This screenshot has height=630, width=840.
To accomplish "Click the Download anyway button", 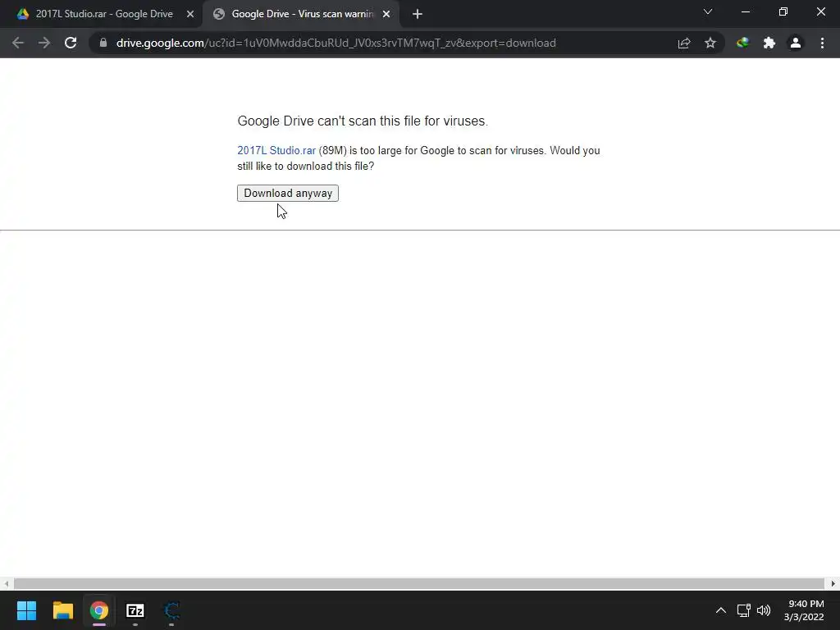I will tap(288, 193).
